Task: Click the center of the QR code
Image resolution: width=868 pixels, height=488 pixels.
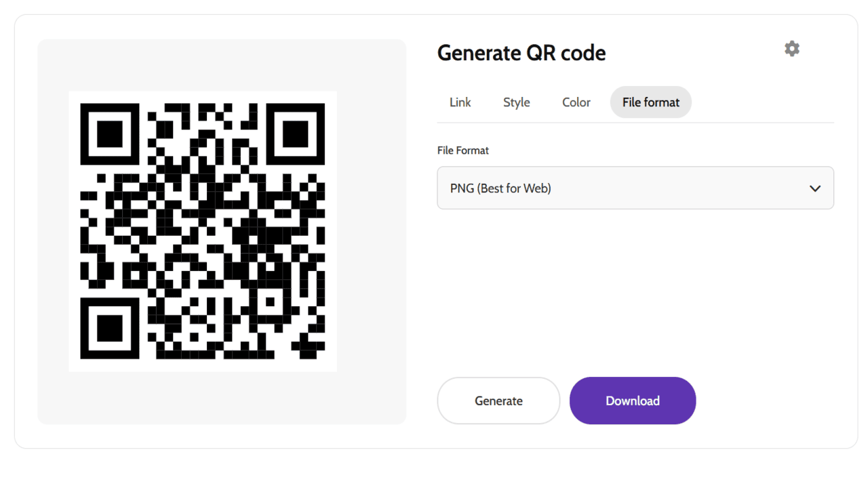Action: coord(203,231)
